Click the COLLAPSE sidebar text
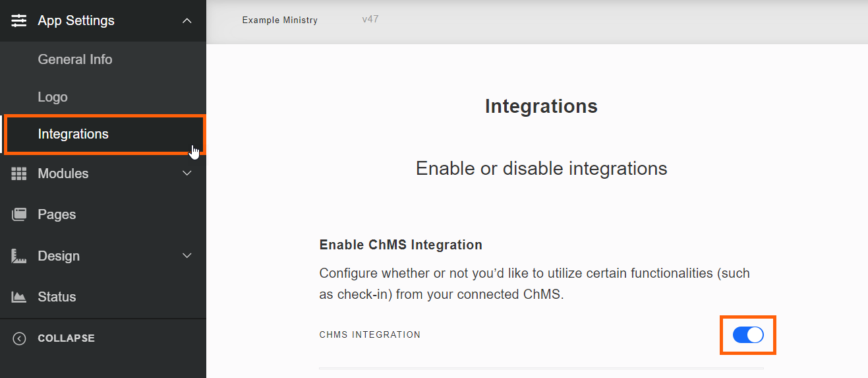Image resolution: width=868 pixels, height=378 pixels. coord(66,338)
